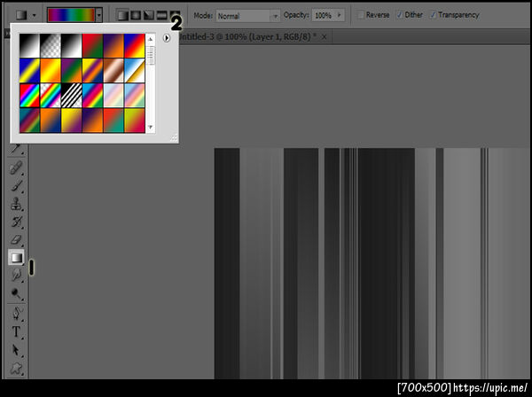Pick top-row violet-to-orange gradient swatch

113,45
